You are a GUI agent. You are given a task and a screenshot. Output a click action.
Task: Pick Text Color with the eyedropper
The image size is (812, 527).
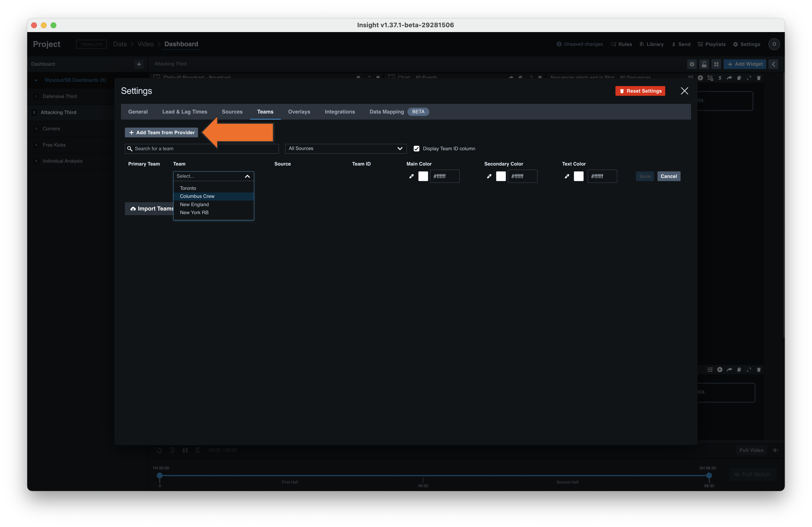pyautogui.click(x=567, y=176)
